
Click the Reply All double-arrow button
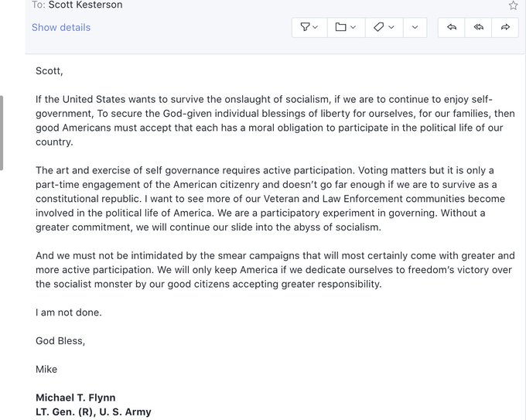tap(479, 27)
